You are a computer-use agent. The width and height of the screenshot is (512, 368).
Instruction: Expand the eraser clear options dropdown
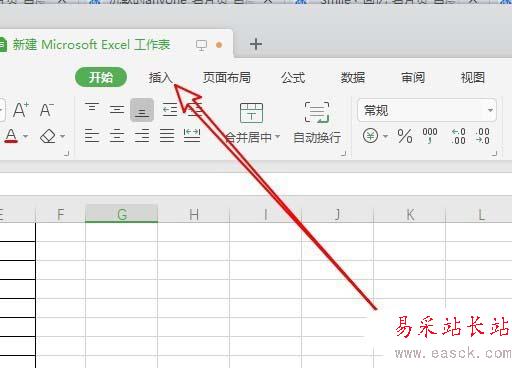(63, 136)
